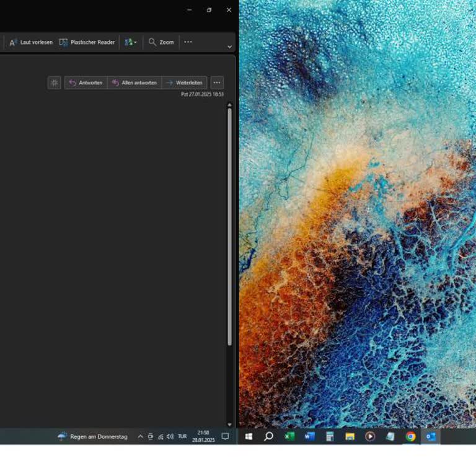This screenshot has height=476, width=476.
Task: Click the message pane's vertical scrollbar thumb
Action: pyautogui.click(x=229, y=227)
